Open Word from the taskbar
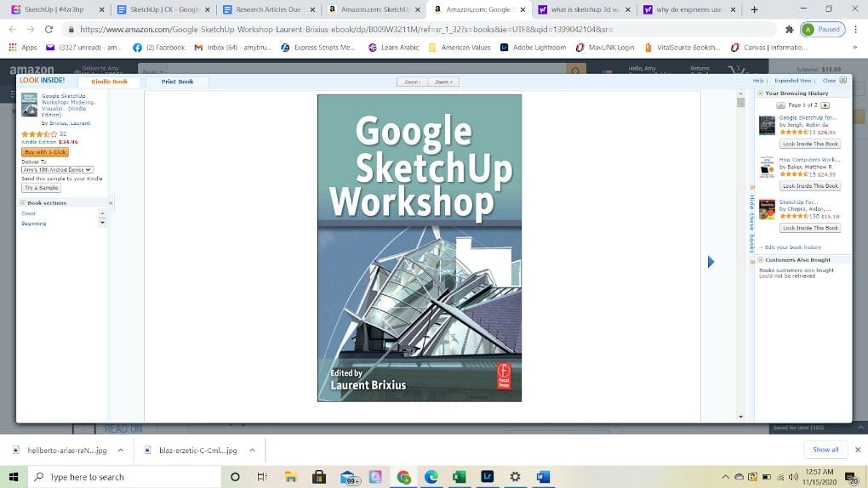The width and height of the screenshot is (868, 488). (543, 476)
